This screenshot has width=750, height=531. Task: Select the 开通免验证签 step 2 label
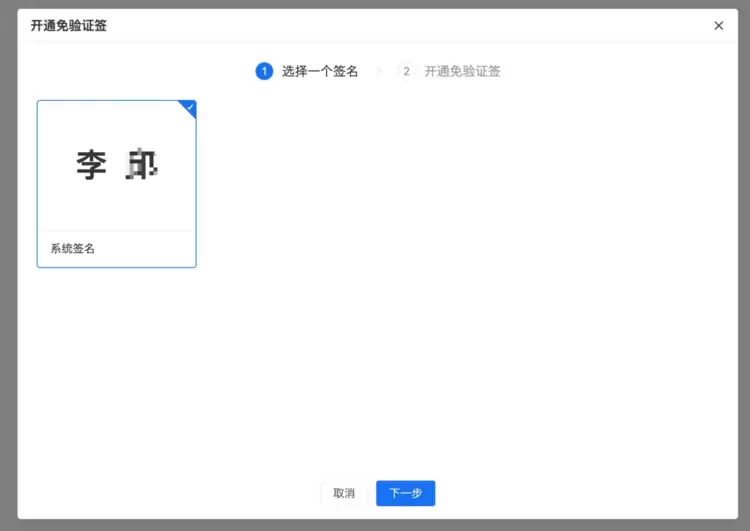tap(462, 71)
